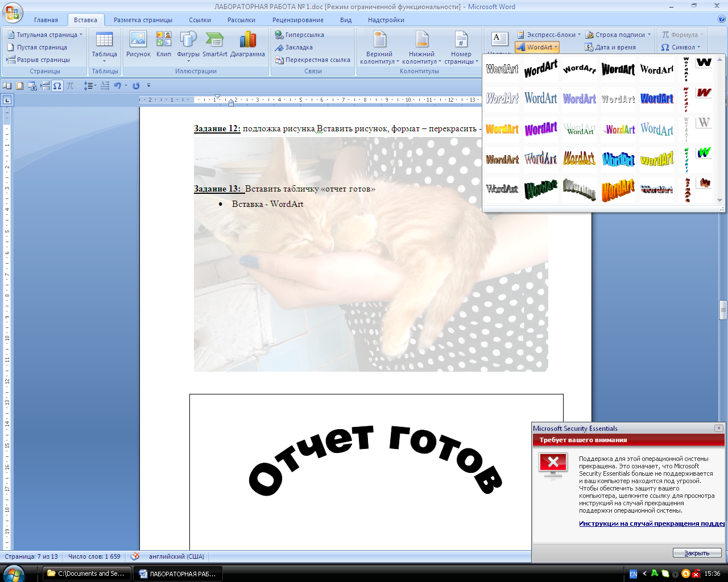728x582 pixels.
Task: Click the Windows Start orb
Action: click(13, 573)
